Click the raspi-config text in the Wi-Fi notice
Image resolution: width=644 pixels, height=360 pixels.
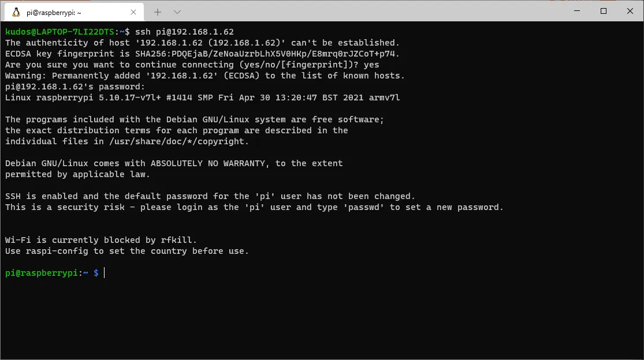(57, 251)
